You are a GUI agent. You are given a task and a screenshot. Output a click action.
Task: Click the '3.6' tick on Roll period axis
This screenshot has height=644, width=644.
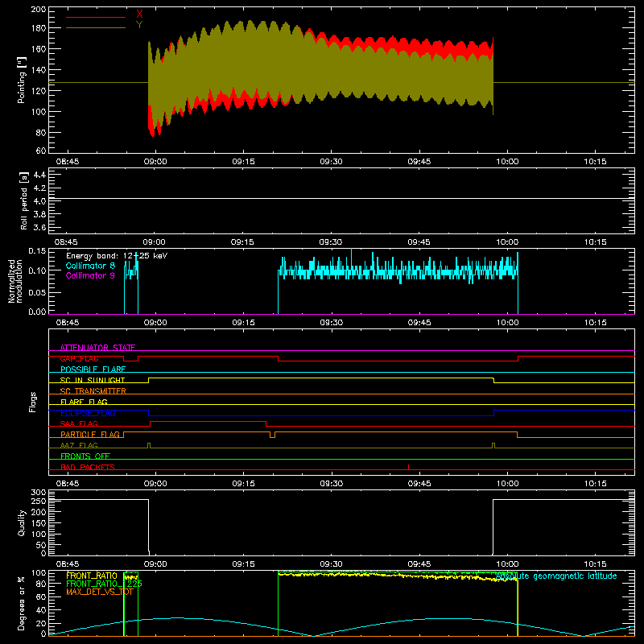(x=39, y=227)
